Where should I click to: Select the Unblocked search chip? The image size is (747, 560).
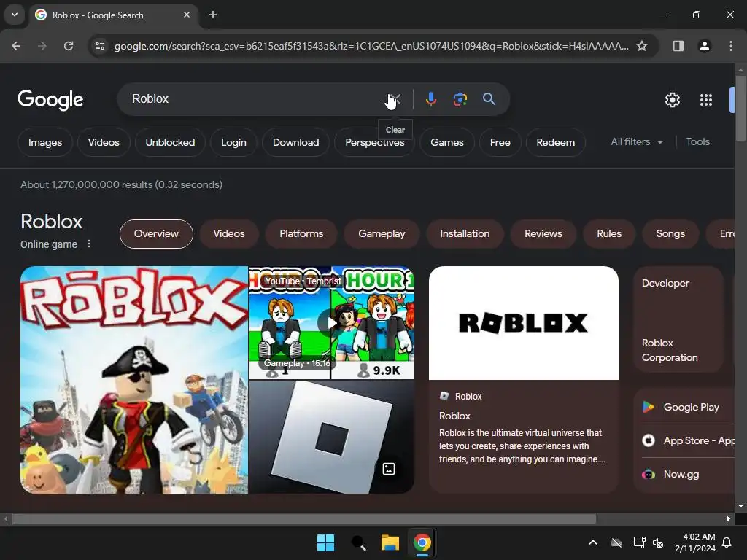point(170,142)
